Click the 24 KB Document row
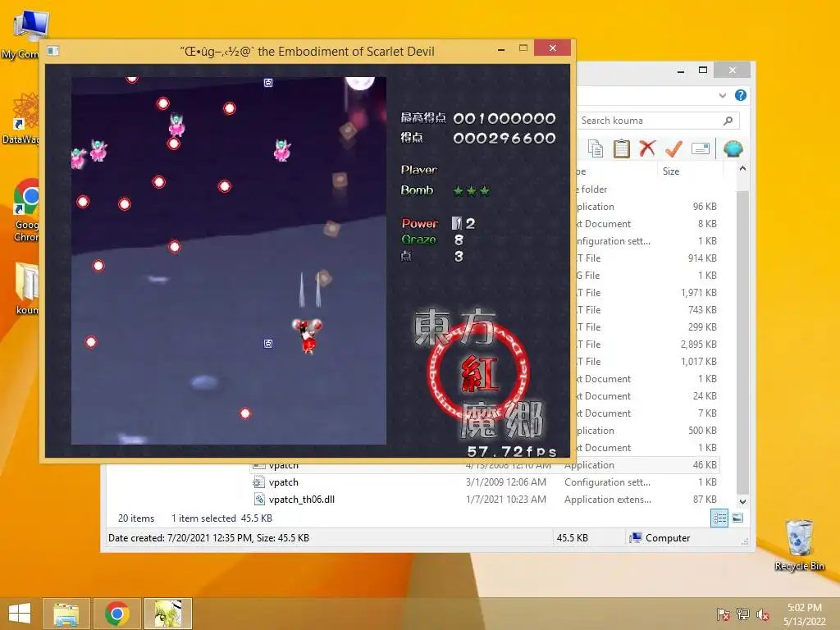The image size is (840, 630). (x=647, y=396)
